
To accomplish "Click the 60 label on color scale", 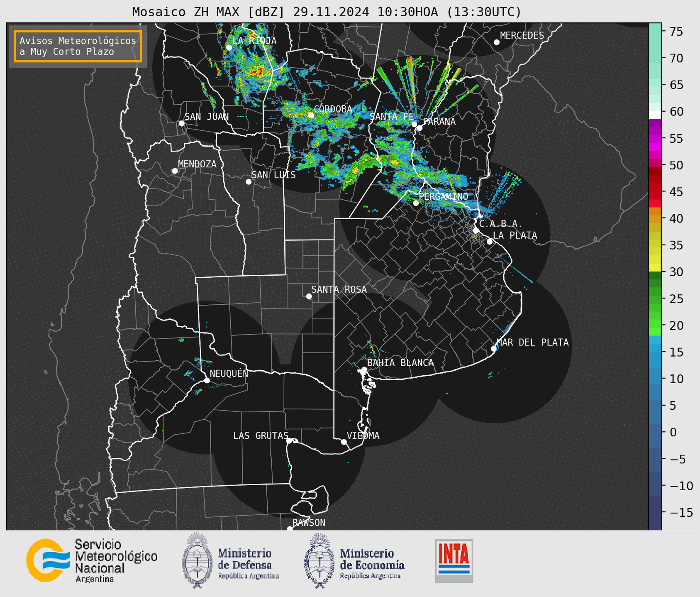I will coord(676,112).
